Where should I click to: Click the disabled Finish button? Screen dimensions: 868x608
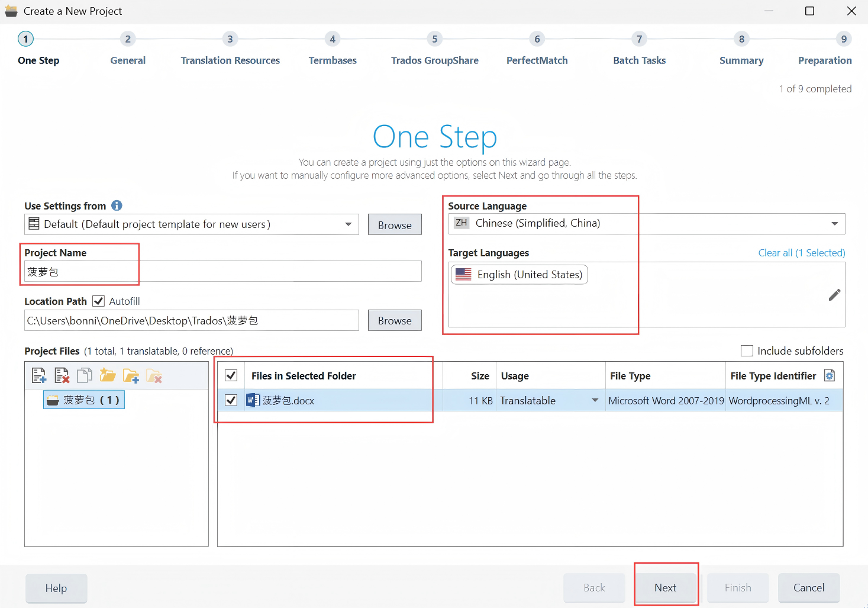738,588
